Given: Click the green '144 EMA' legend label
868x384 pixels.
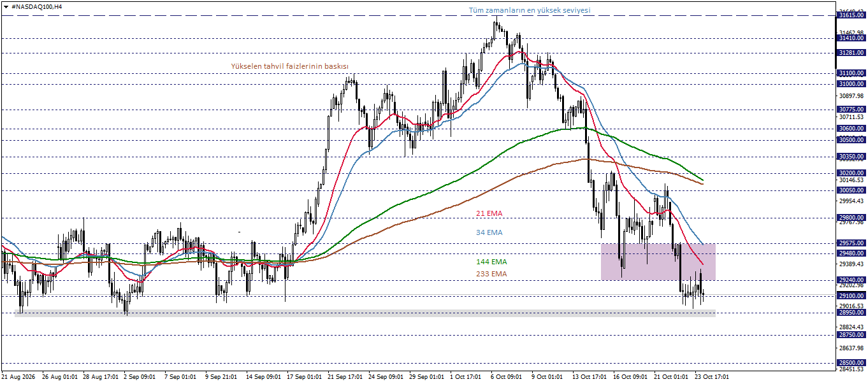Looking at the screenshot, I should click(491, 261).
